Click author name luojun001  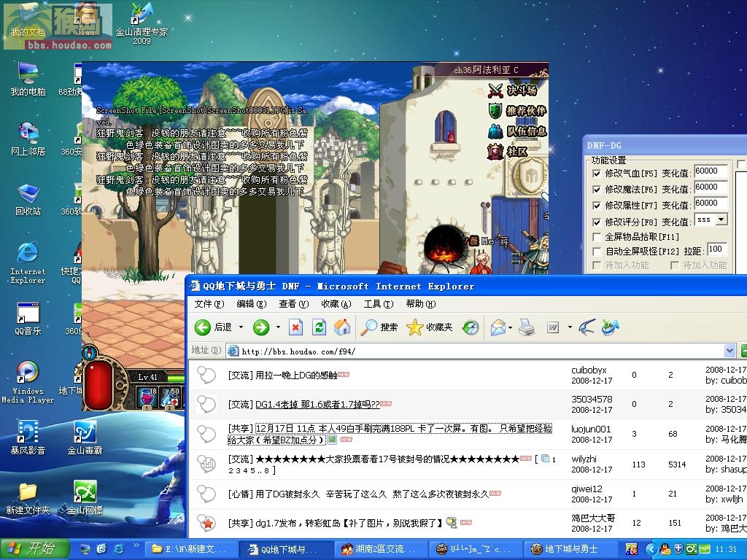591,429
